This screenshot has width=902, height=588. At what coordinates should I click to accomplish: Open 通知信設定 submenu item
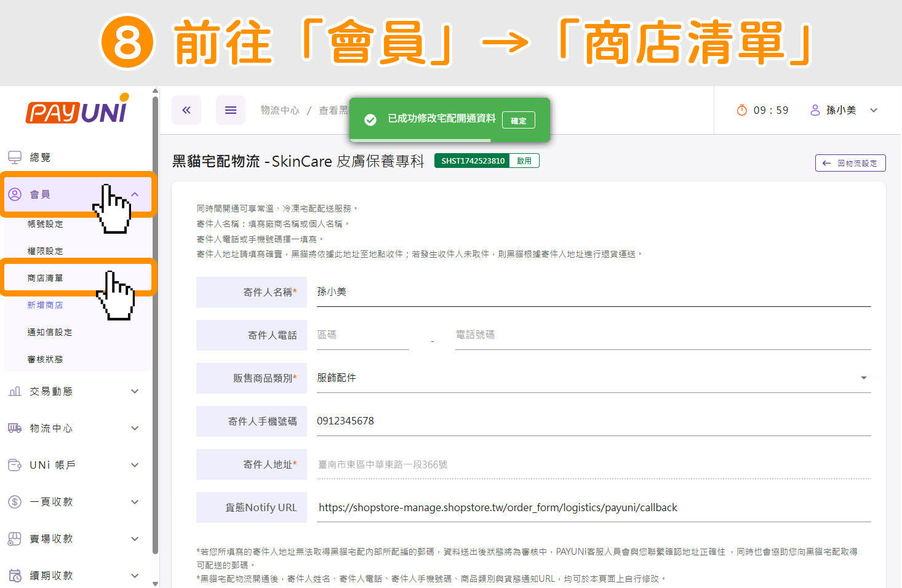[x=50, y=332]
